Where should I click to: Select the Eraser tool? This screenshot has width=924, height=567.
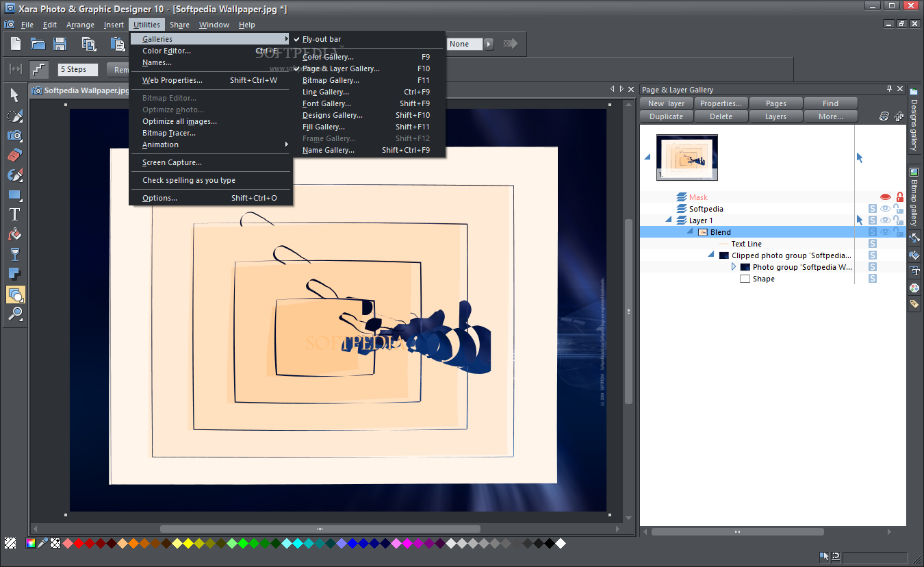tap(14, 155)
